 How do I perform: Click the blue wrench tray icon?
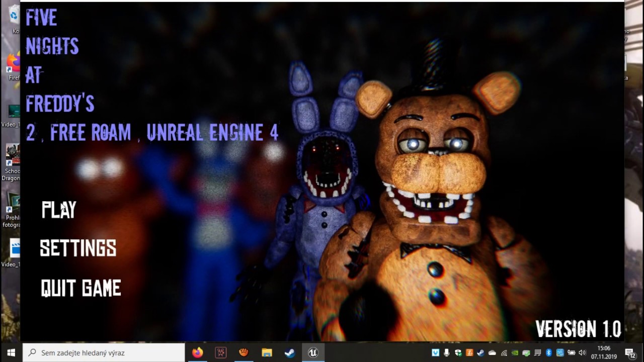pyautogui.click(x=435, y=353)
